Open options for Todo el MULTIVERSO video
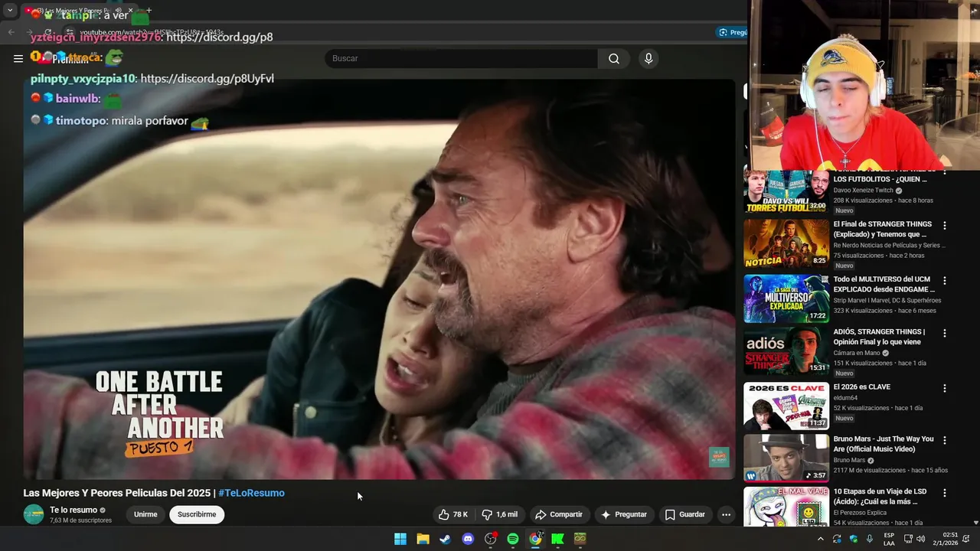The image size is (980, 551). [944, 281]
